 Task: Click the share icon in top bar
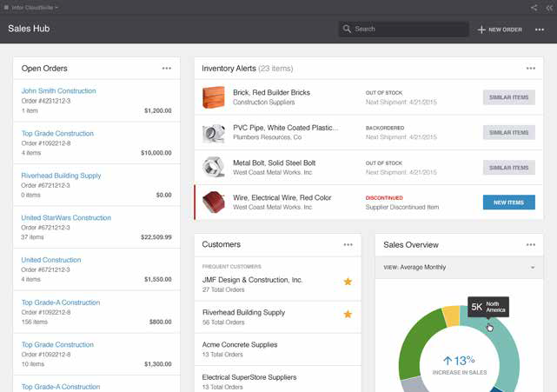click(534, 8)
